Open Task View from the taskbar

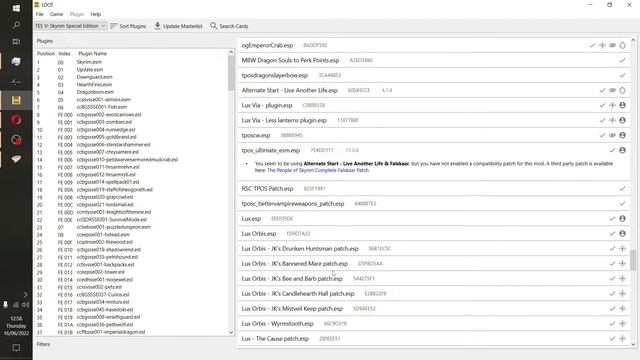(16, 42)
